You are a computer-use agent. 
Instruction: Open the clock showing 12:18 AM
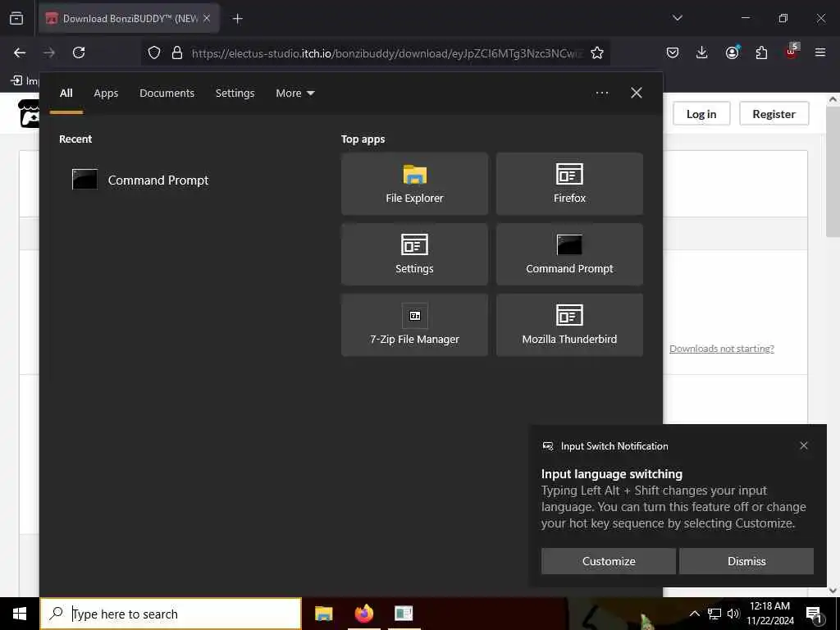(x=769, y=614)
